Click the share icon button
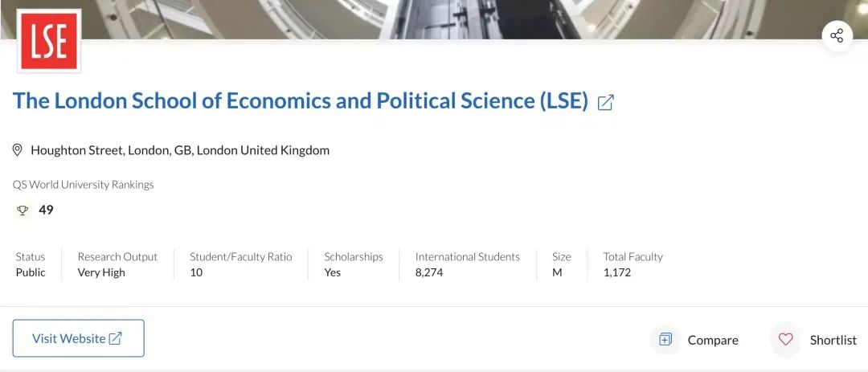Image resolution: width=868 pixels, height=372 pixels. tap(837, 35)
